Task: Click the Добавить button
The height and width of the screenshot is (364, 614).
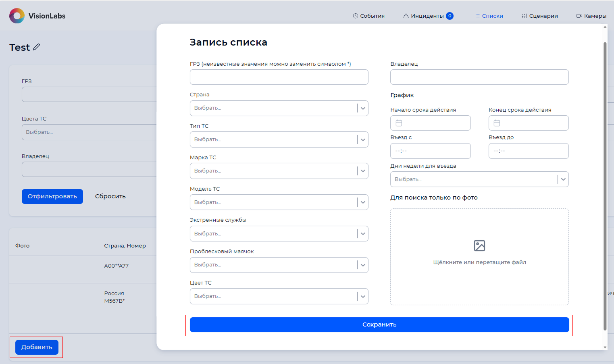Action: coord(37,347)
